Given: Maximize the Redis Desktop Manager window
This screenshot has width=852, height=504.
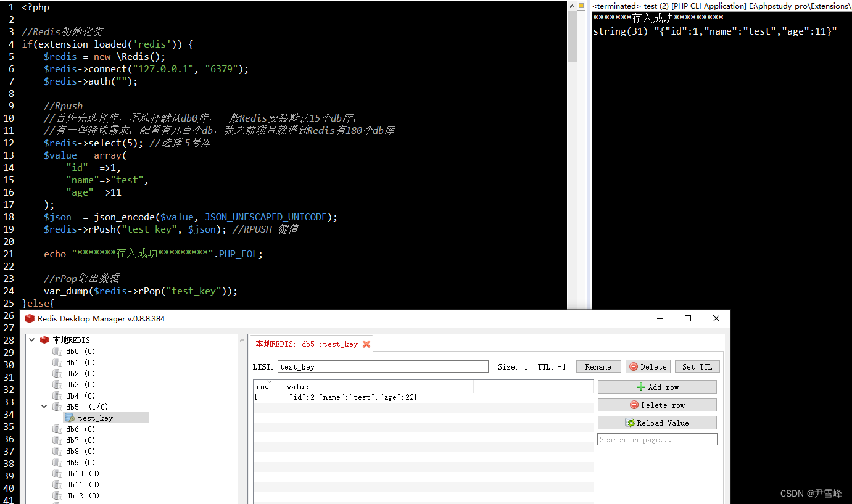Looking at the screenshot, I should tap(688, 318).
